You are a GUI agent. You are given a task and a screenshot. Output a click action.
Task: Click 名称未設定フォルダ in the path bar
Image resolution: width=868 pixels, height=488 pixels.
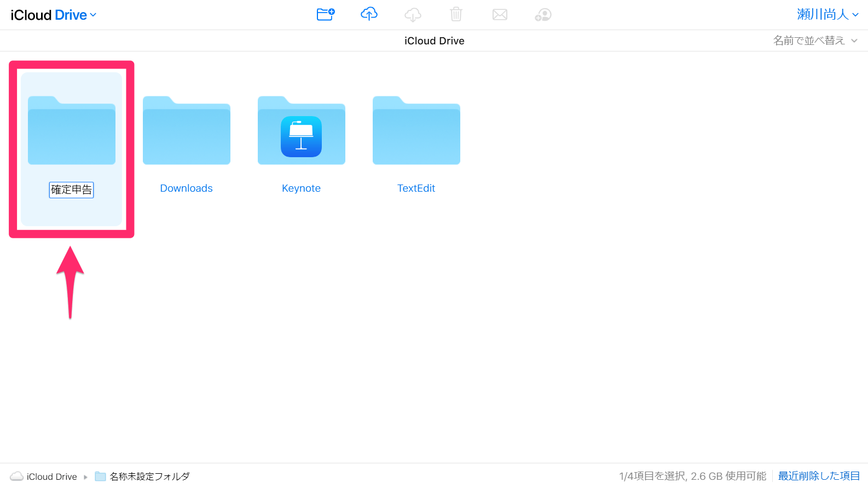[x=149, y=476]
